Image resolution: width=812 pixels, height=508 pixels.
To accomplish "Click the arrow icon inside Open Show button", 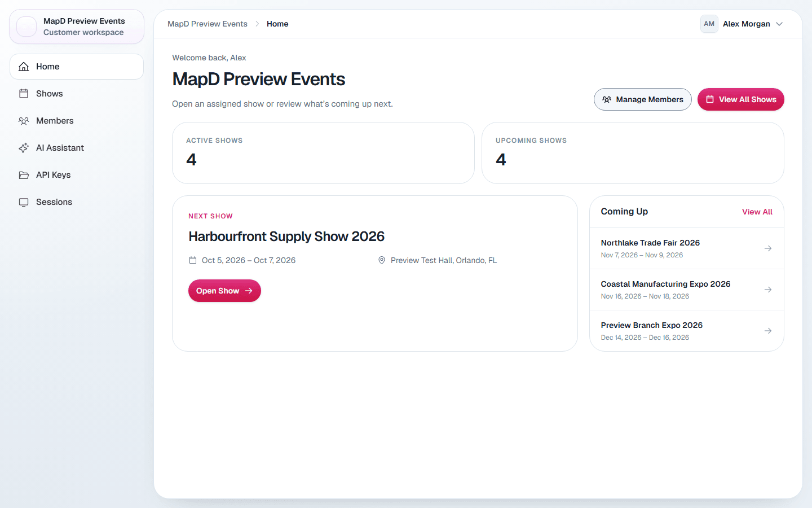I will pyautogui.click(x=249, y=291).
